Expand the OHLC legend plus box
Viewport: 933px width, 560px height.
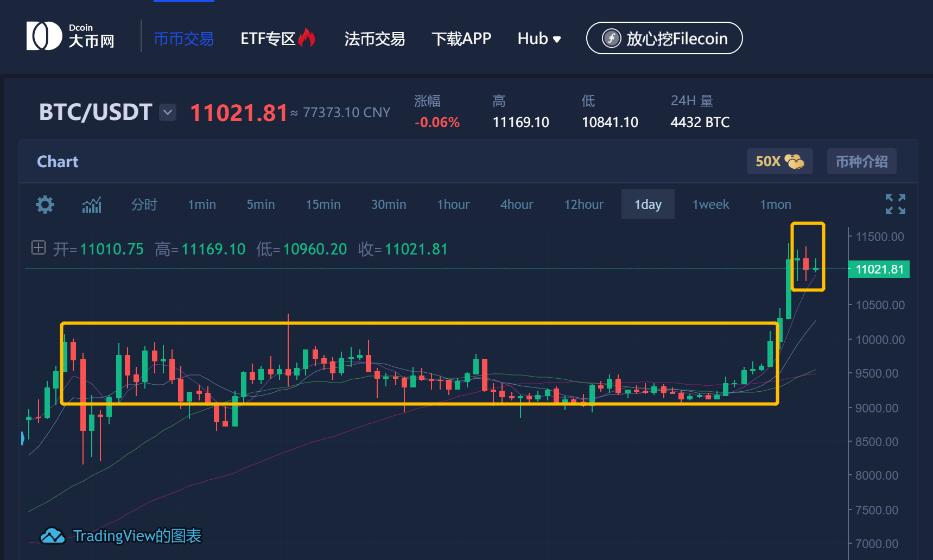click(x=39, y=248)
